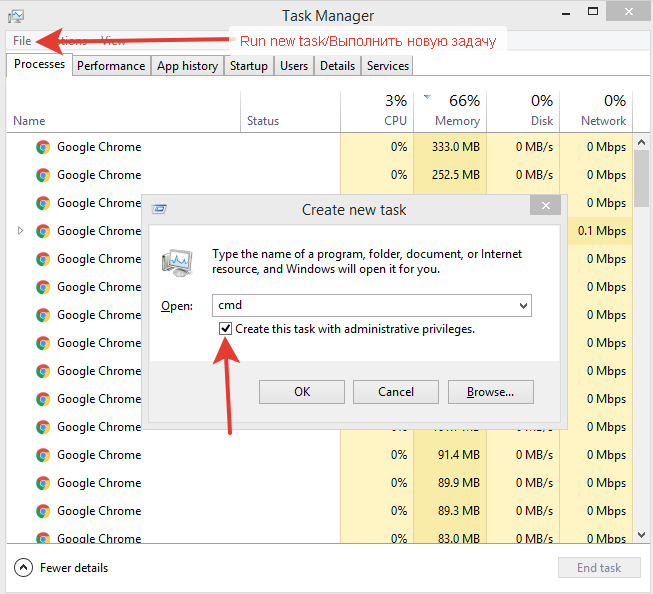
Task: Select the '89.3 MB' memory cell
Action: click(450, 511)
